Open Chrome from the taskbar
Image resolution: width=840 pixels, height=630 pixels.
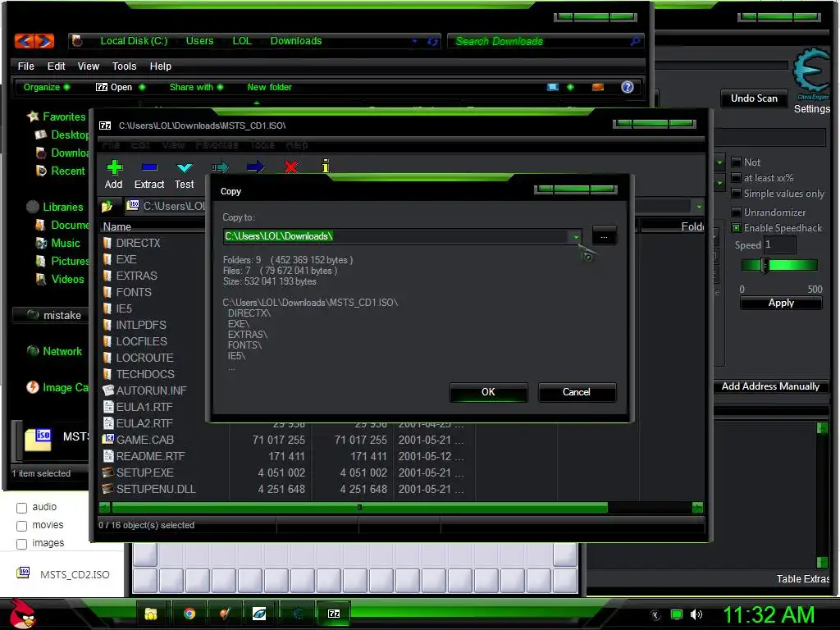coord(189,614)
